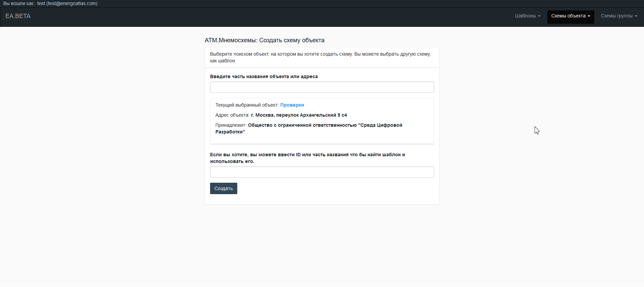This screenshot has width=644, height=287.
Task: Focus the object name or address search field
Action: point(322,87)
